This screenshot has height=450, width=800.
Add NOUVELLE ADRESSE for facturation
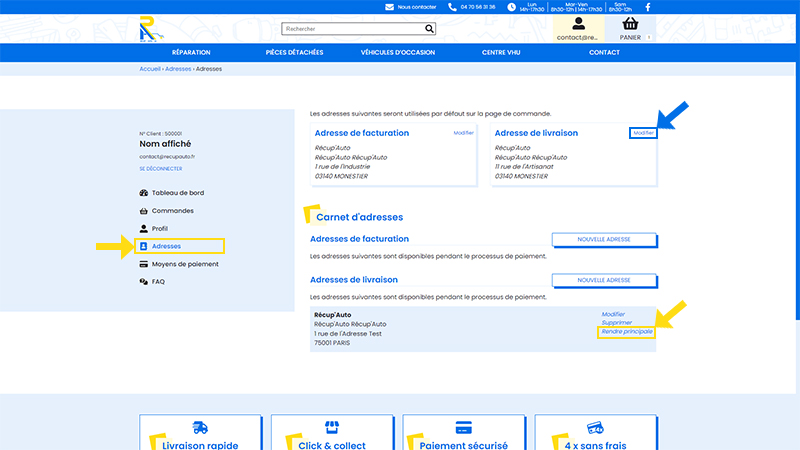tap(604, 239)
